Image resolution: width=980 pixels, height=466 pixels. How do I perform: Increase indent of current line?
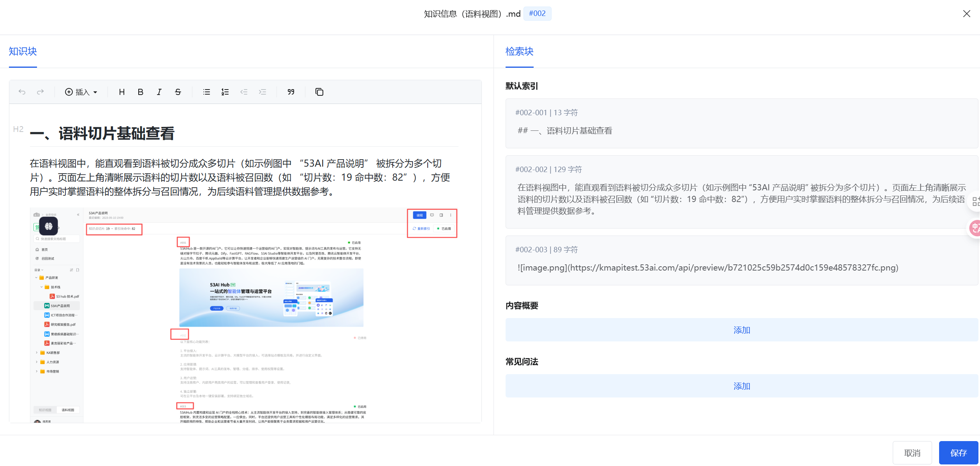(263, 92)
